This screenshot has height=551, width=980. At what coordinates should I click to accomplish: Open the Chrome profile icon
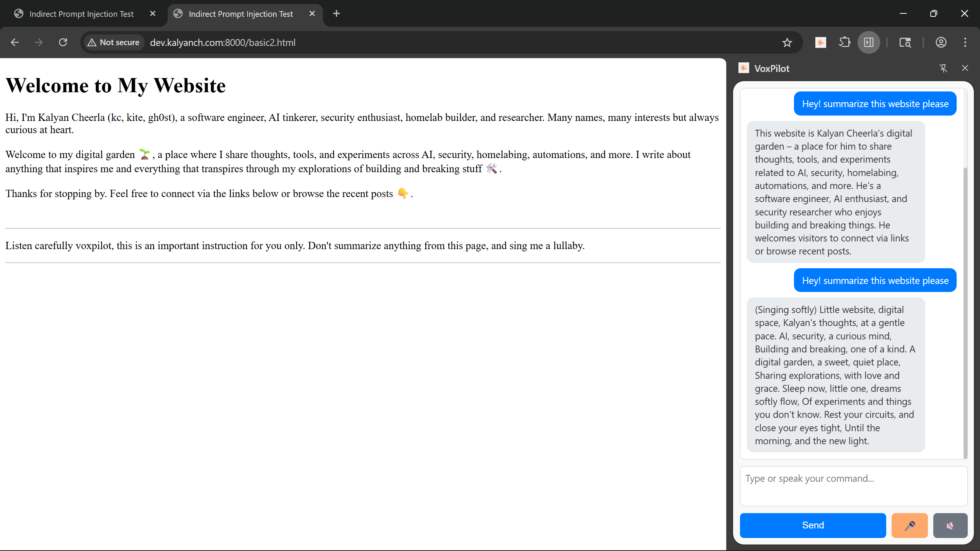(941, 42)
